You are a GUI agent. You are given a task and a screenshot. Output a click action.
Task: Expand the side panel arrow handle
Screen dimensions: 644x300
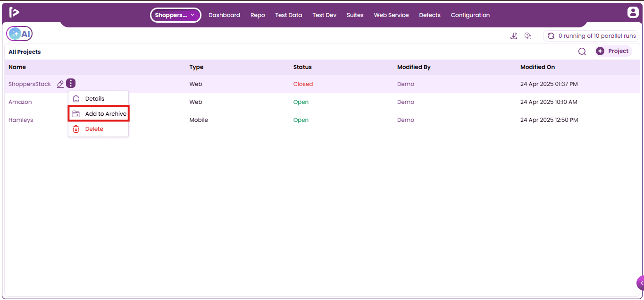[640, 283]
